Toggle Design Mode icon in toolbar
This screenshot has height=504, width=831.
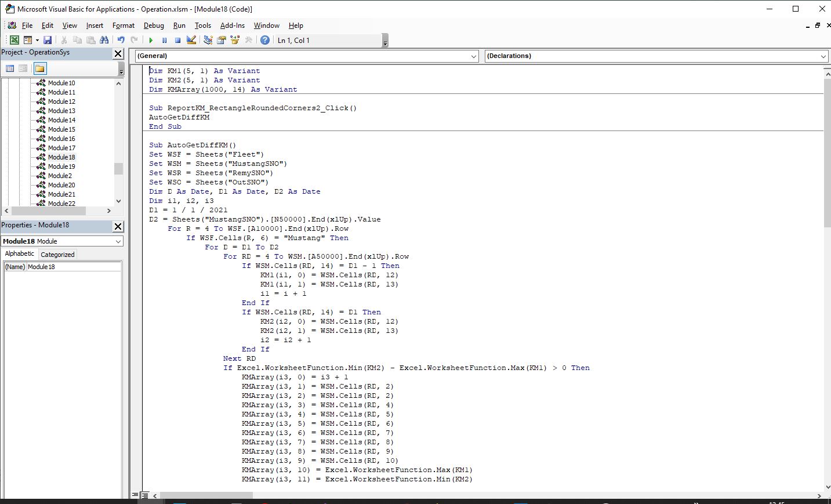191,40
